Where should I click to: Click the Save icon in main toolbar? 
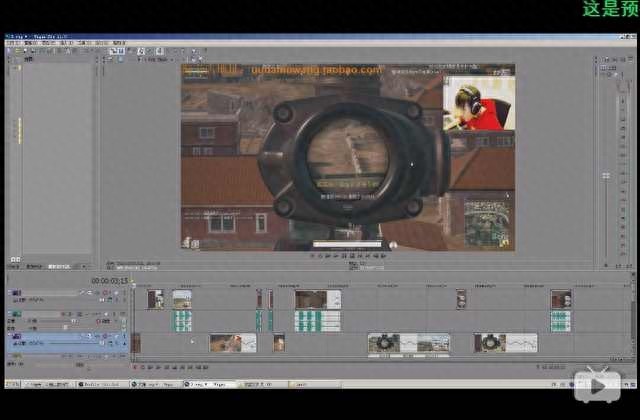(x=26, y=52)
